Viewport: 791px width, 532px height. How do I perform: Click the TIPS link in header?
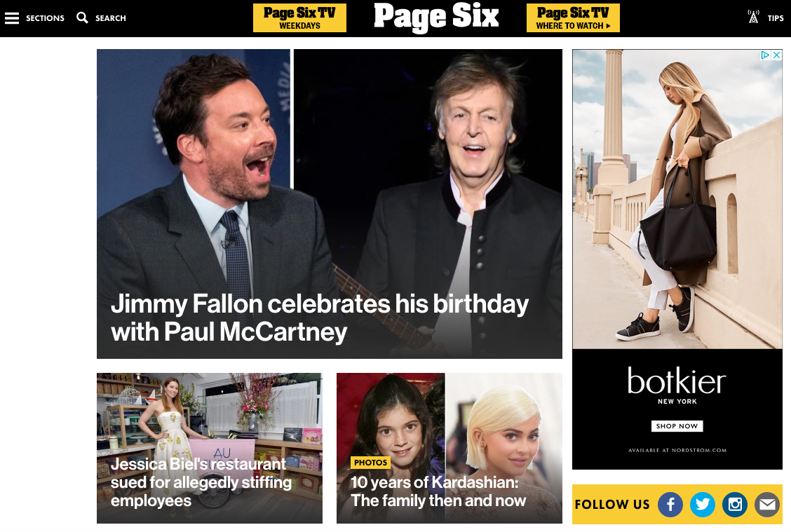[776, 18]
